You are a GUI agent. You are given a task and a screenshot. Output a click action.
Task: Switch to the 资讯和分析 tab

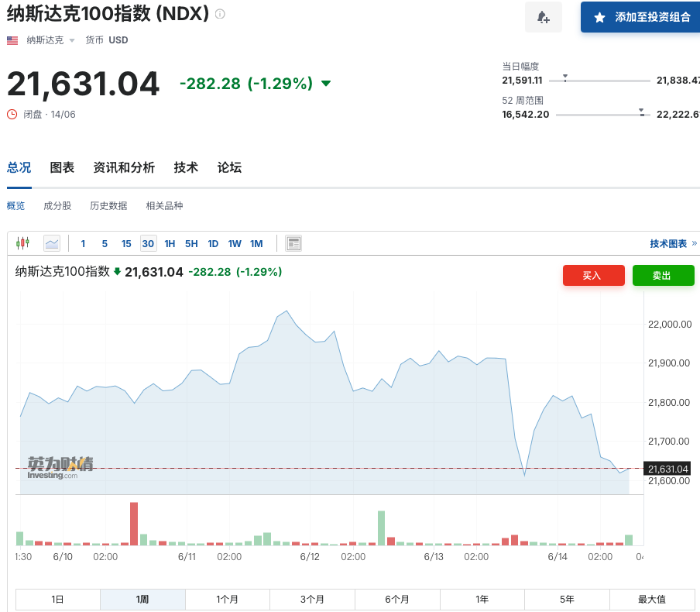[x=124, y=167]
